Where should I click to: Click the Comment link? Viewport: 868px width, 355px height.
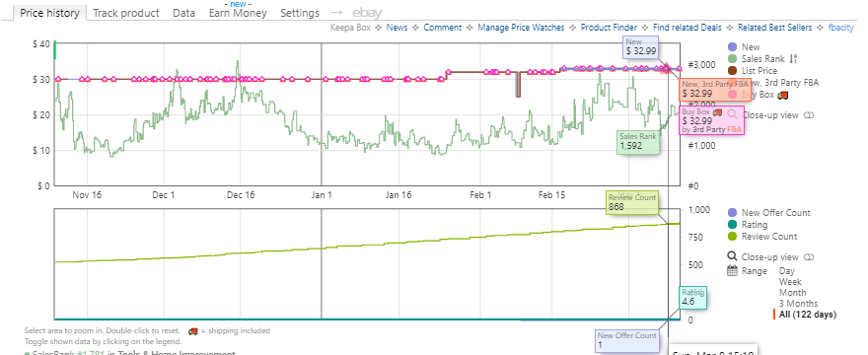coord(442,28)
